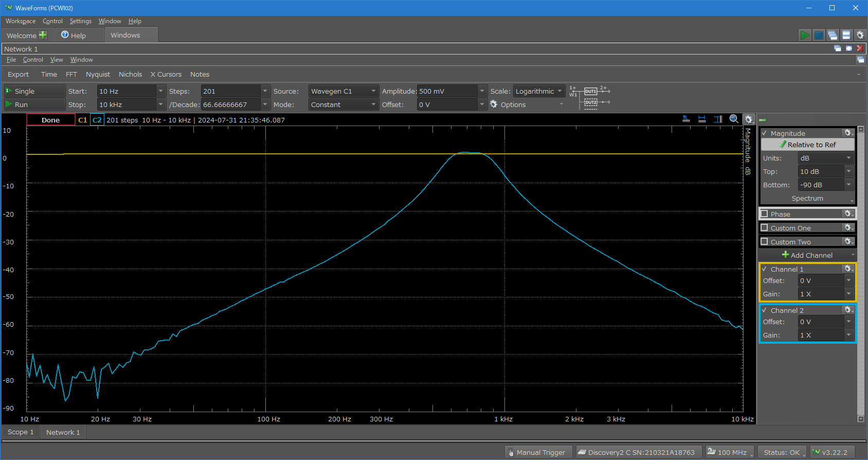
Task: Open the Phase settings gear
Action: click(x=848, y=214)
